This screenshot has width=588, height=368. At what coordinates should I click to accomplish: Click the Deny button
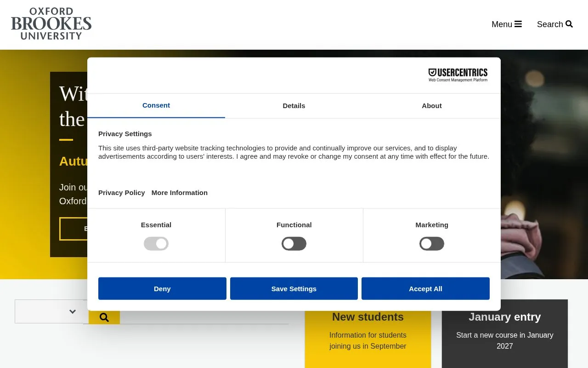(x=162, y=288)
